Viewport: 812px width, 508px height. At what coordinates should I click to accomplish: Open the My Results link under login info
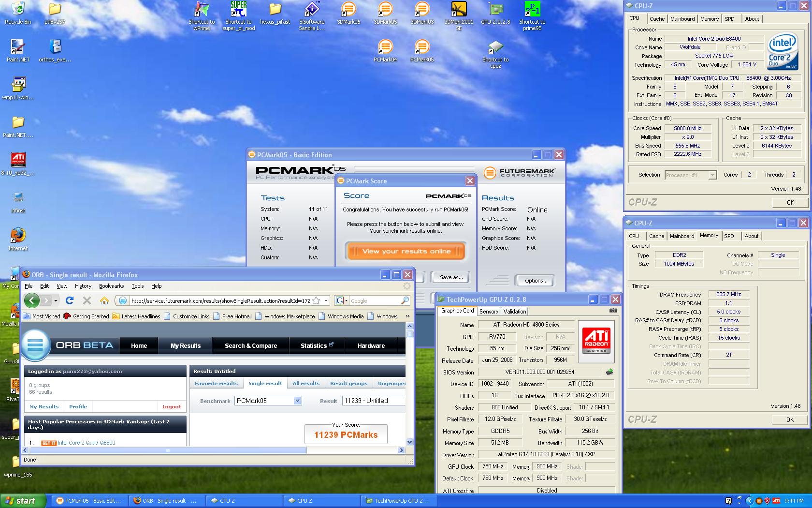[44, 407]
